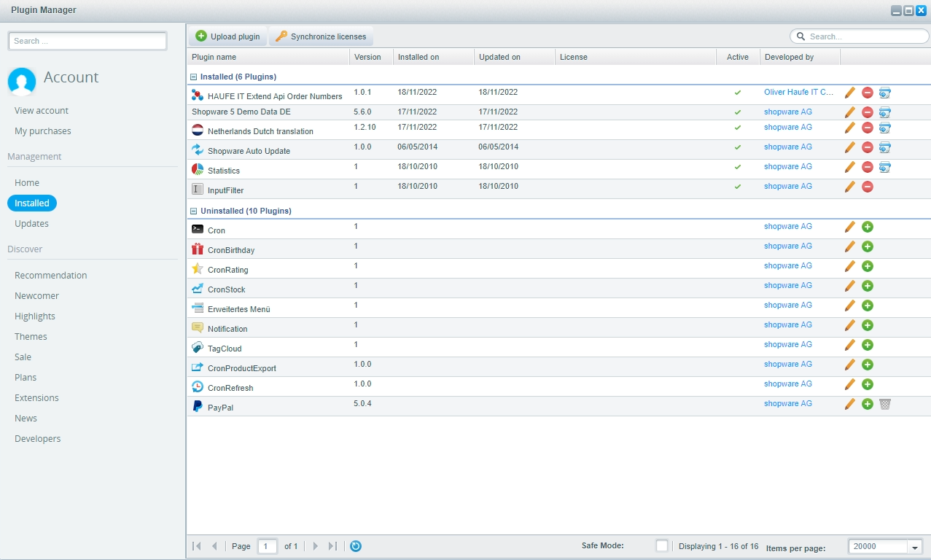931x560 pixels.
Task: Install the Erweitertes Menü plugin
Action: pos(868,306)
